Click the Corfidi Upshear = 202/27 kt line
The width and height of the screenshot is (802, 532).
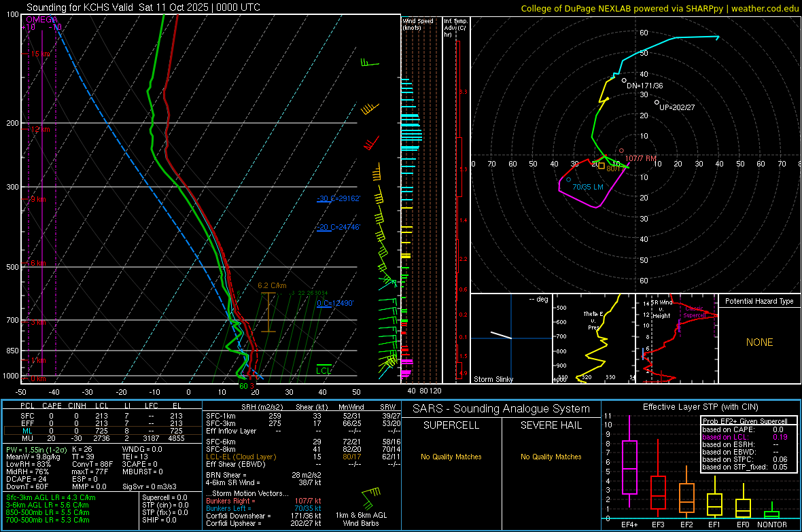tap(264, 523)
